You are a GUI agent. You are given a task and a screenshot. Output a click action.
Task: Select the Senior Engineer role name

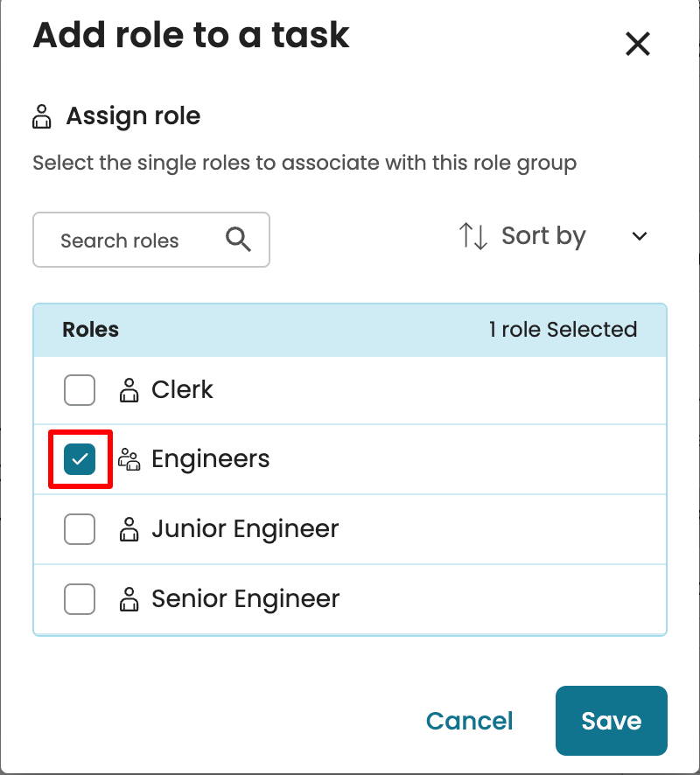[x=245, y=599]
